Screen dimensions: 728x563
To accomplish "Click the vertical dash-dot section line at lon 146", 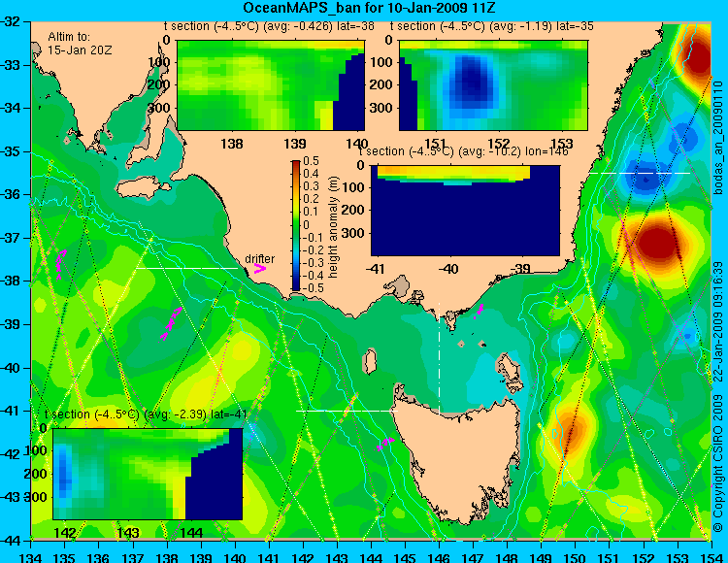I will (439, 358).
